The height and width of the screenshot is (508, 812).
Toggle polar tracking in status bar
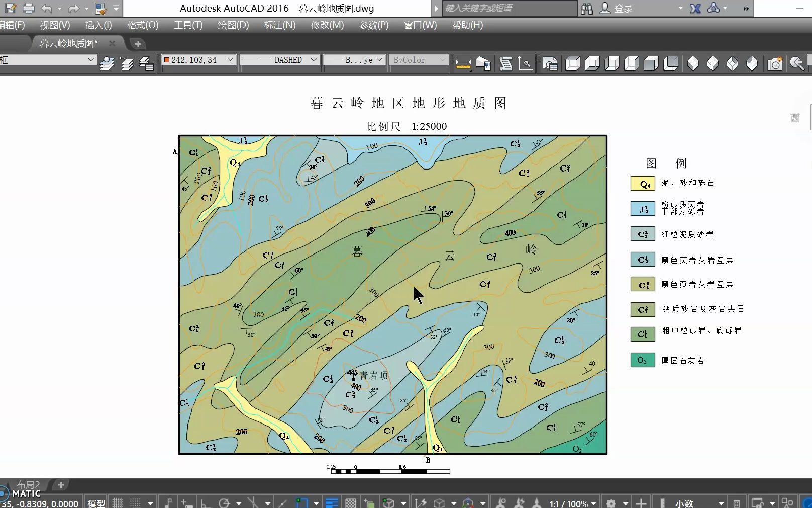point(224,503)
